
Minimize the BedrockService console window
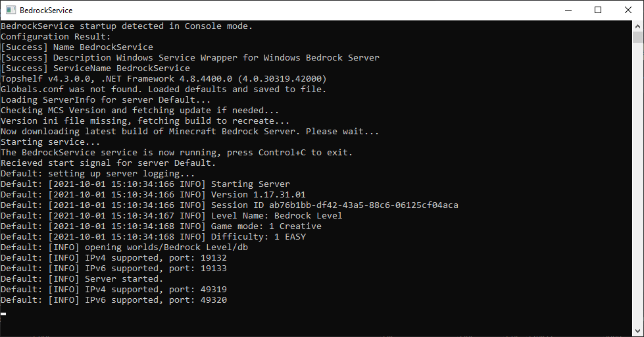[568, 10]
